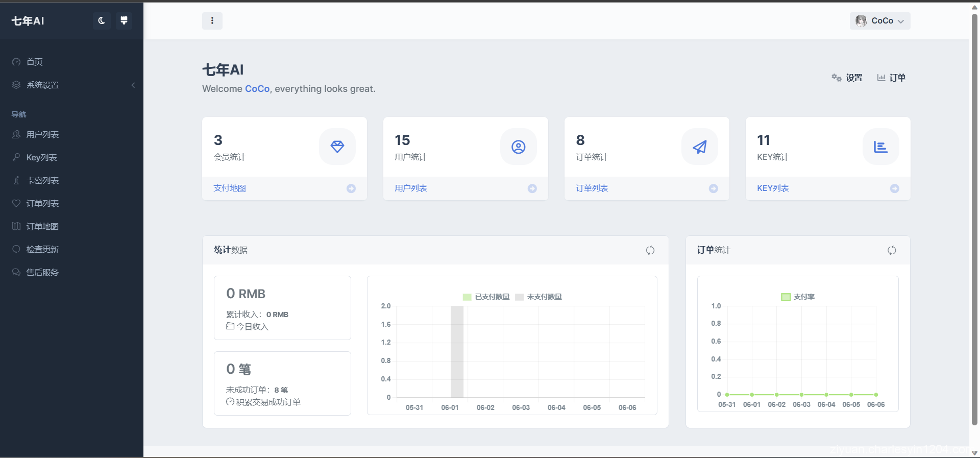Image resolution: width=980 pixels, height=458 pixels.
Task: Click the paper plane icon on 订单统计 card
Action: (700, 147)
